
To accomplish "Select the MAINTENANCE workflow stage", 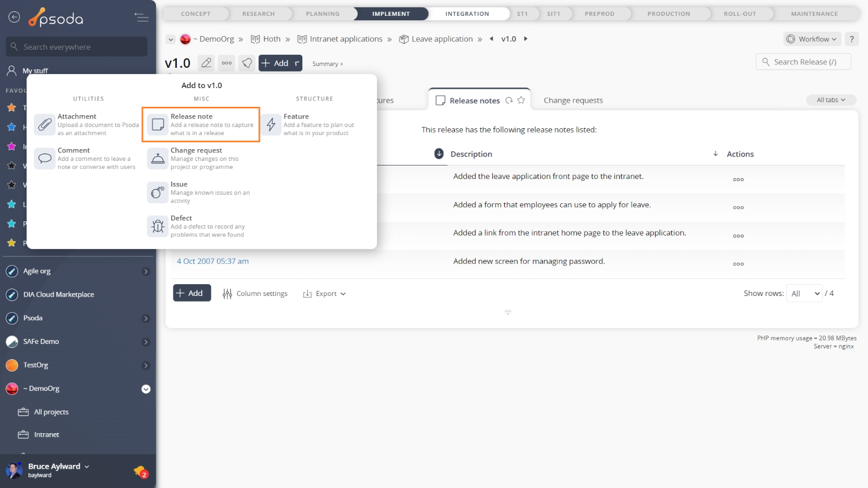I will coord(814,14).
